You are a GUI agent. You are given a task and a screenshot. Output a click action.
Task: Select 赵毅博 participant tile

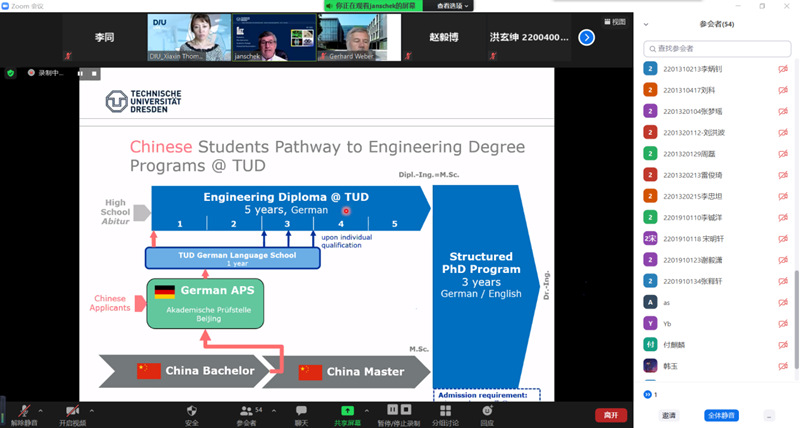[444, 37]
